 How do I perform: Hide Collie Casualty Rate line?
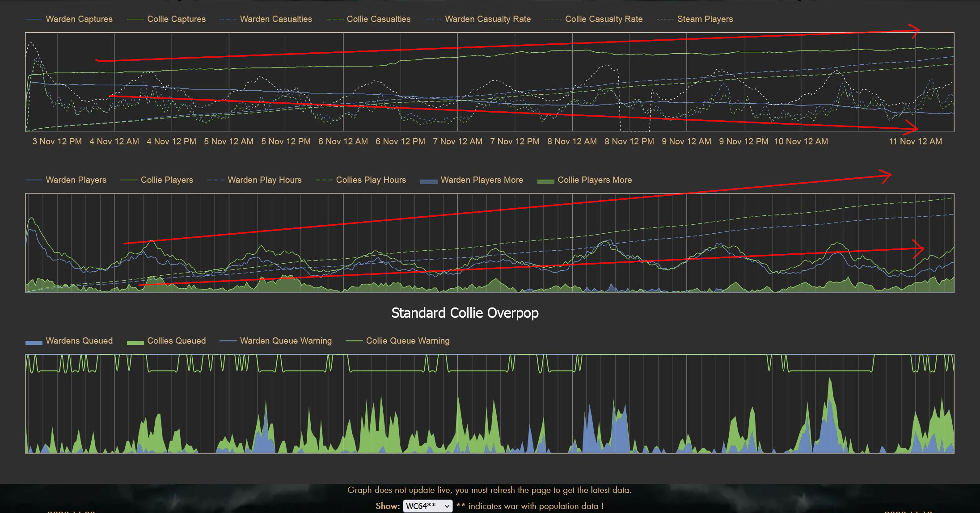603,19
